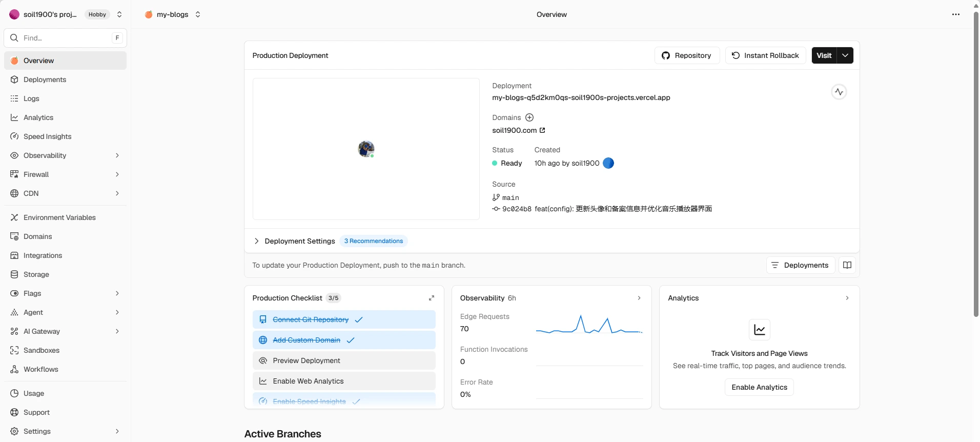Click the my-blogs project icon
Screen dimensions: 980x442
pyautogui.click(x=149, y=14)
